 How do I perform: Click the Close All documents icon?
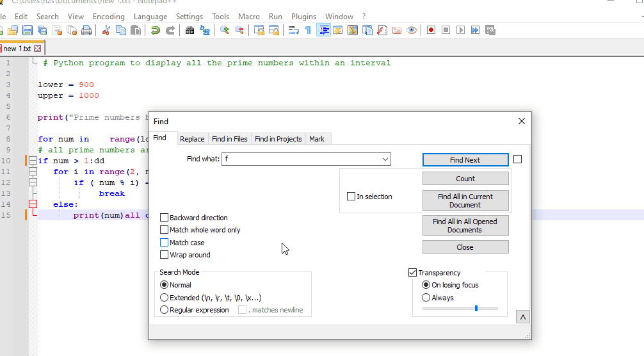coord(72,30)
